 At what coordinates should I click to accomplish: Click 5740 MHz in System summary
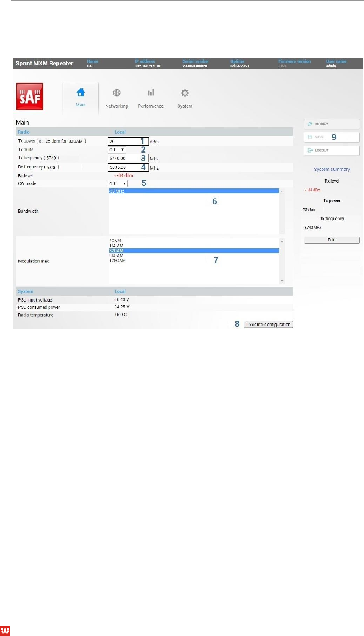313,228
